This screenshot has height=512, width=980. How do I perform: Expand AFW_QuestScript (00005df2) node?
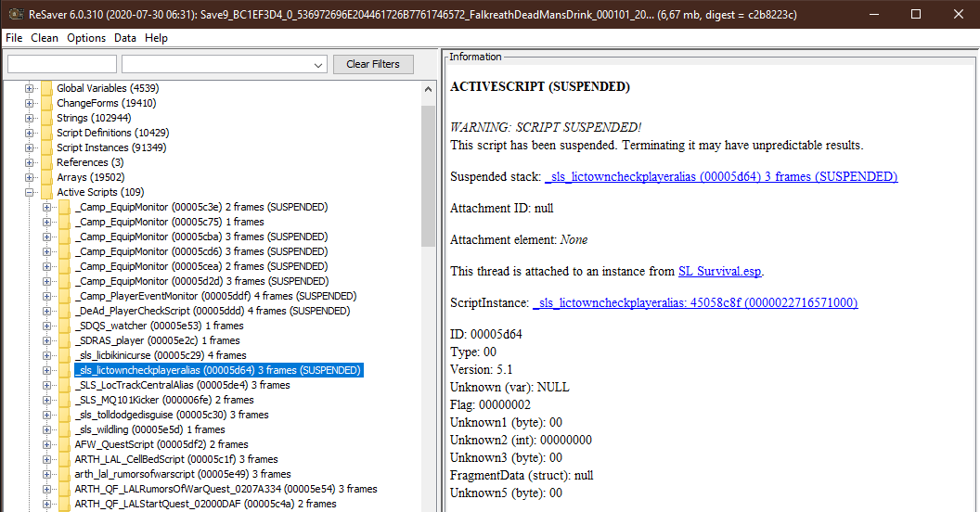click(x=47, y=445)
